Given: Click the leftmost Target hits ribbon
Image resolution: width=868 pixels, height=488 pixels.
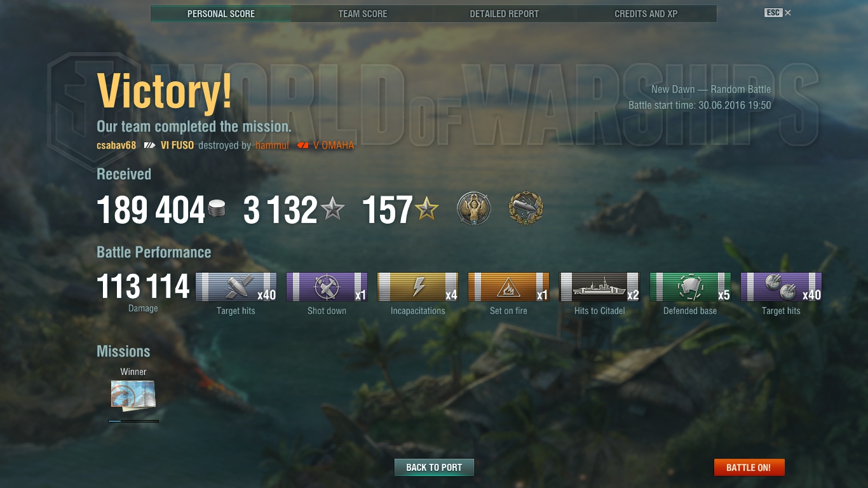Looking at the screenshot, I should (x=236, y=287).
